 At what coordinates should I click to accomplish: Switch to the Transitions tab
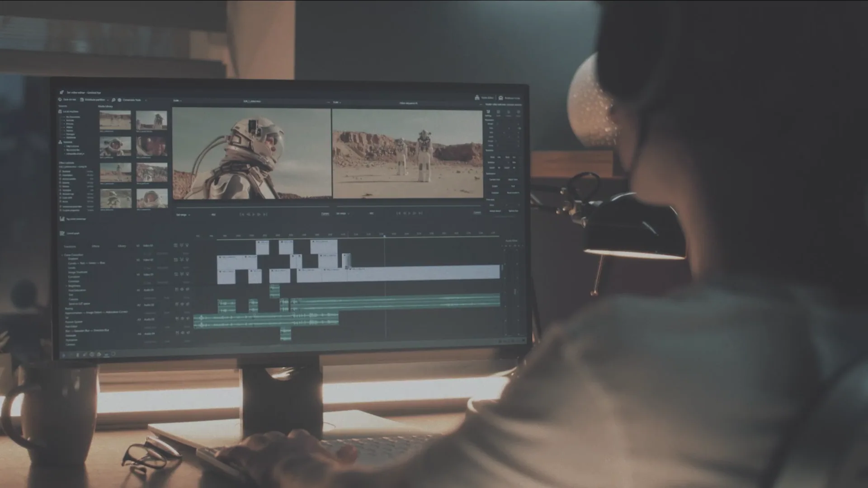tap(70, 247)
